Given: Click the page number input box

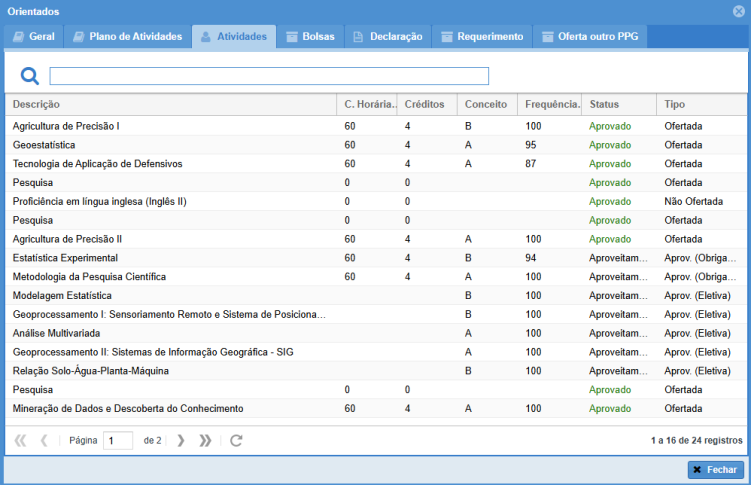Looking at the screenshot, I should click(x=118, y=440).
